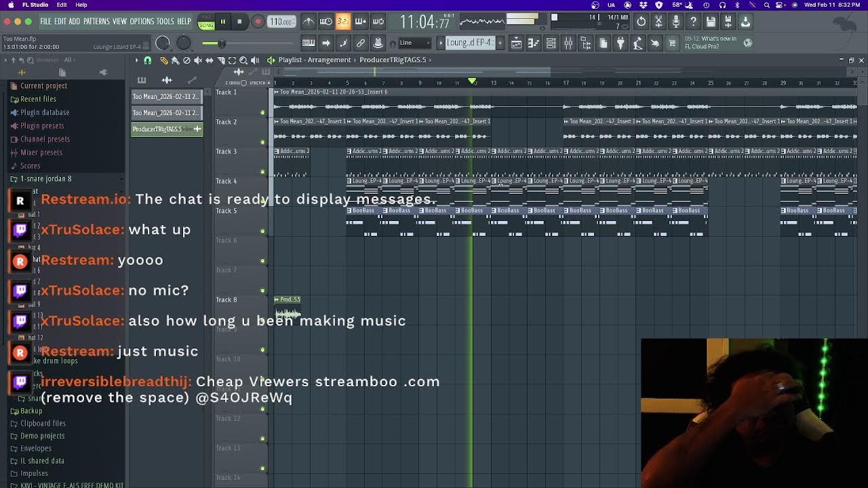Select the Slip tool in Playlist
868x488 pixels.
point(210,60)
